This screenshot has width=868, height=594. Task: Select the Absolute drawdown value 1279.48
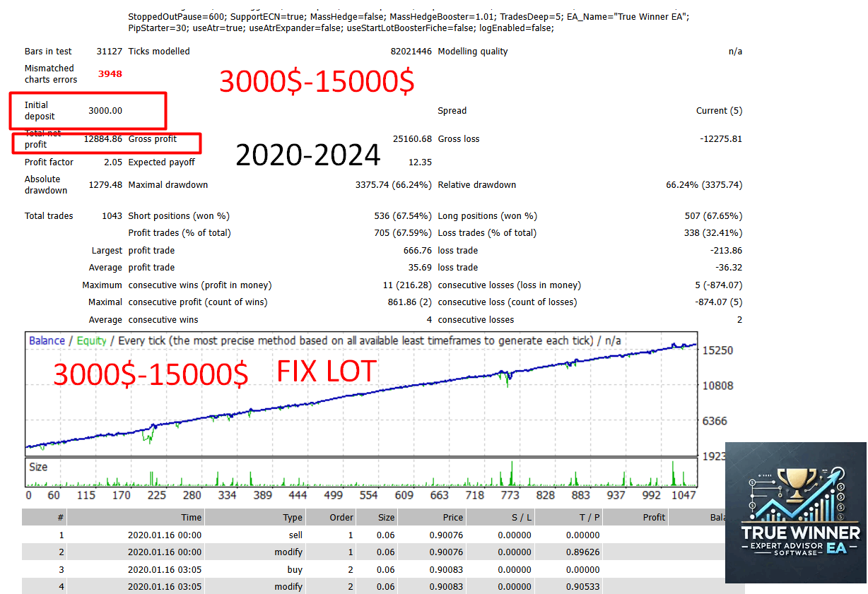[105, 185]
